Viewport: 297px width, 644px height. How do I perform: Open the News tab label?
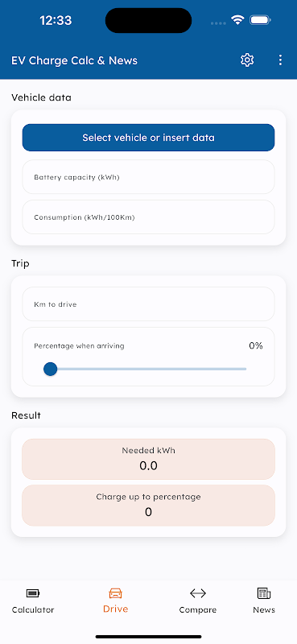[264, 610]
